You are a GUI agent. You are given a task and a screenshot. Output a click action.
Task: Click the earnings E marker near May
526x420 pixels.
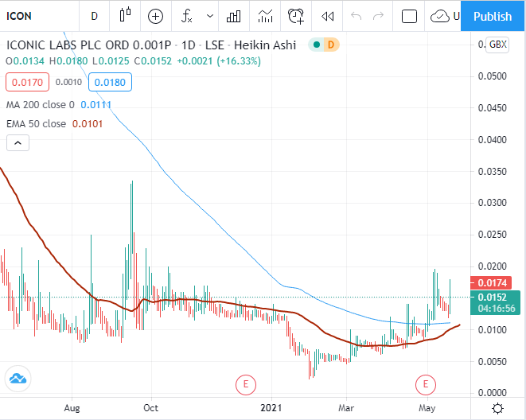tap(426, 384)
